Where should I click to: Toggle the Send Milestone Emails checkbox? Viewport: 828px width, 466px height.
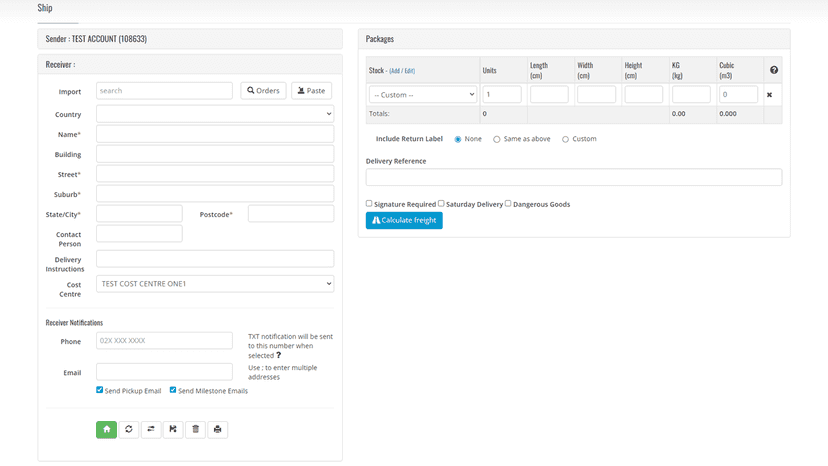point(173,390)
